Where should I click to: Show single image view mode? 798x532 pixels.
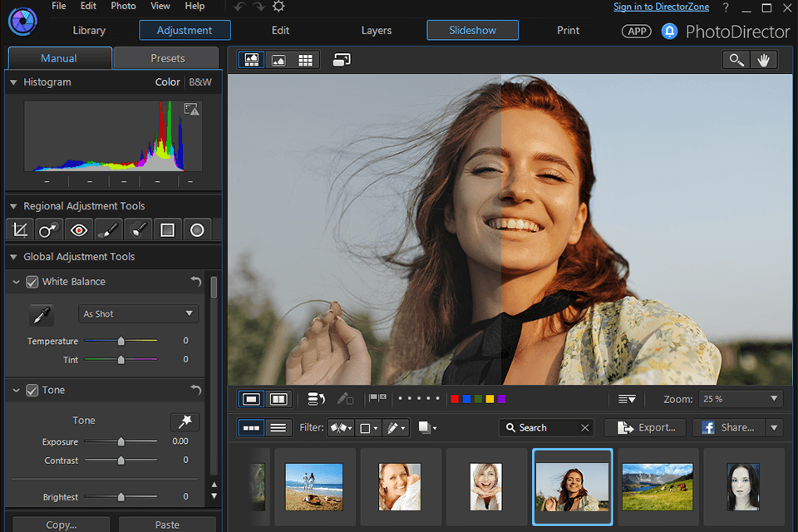coord(251,399)
